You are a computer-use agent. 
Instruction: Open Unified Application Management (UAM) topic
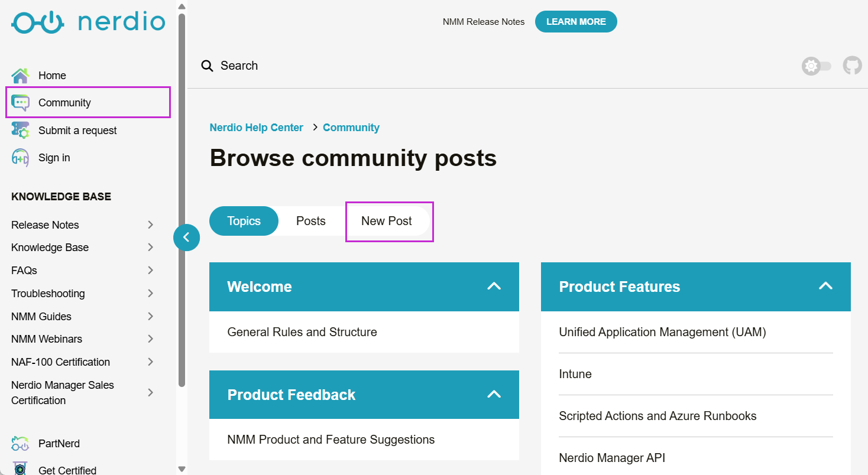(x=662, y=332)
